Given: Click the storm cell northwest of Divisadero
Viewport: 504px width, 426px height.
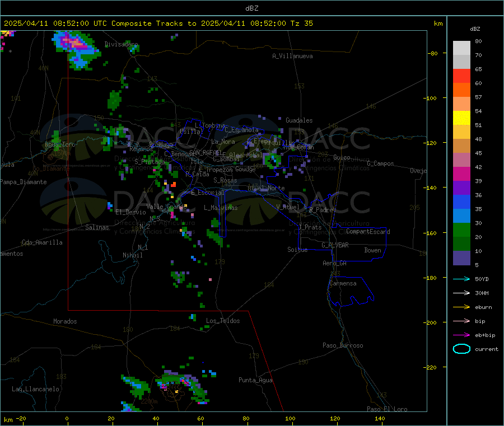Looking at the screenshot, I should coord(76,49).
